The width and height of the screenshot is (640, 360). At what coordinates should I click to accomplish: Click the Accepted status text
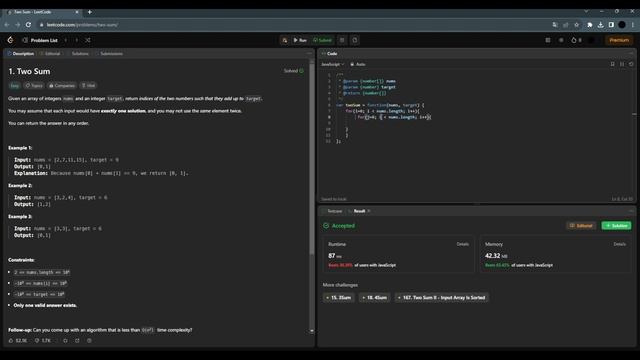coord(343,226)
